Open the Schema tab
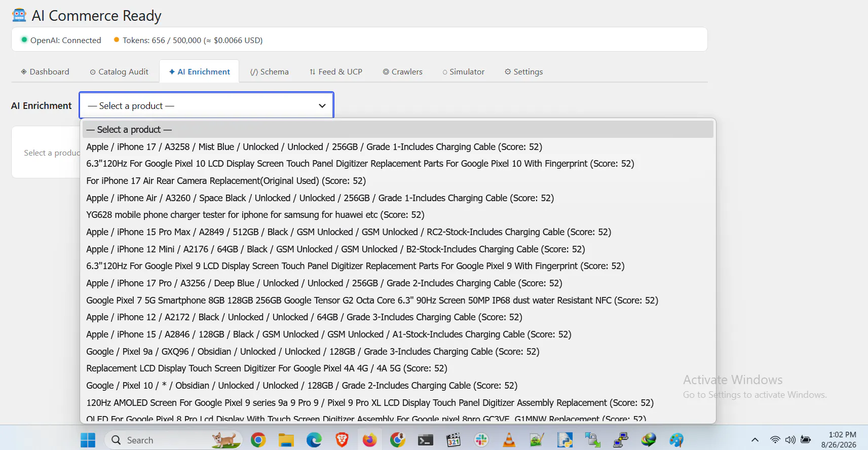 [270, 71]
